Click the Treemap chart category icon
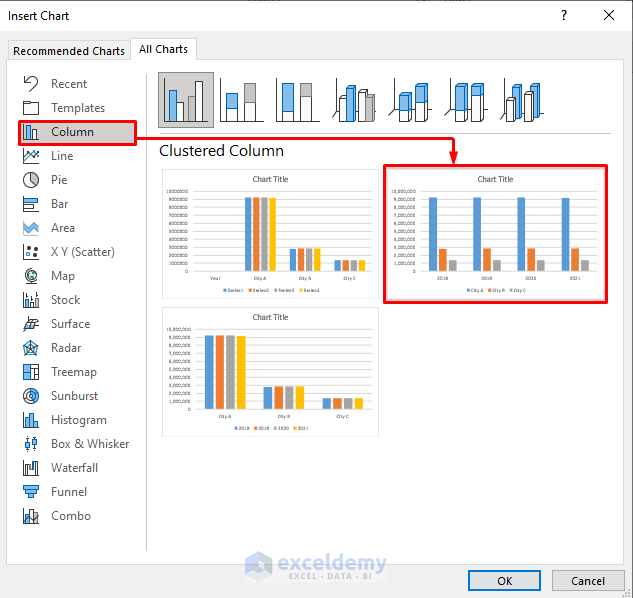 pyautogui.click(x=31, y=372)
